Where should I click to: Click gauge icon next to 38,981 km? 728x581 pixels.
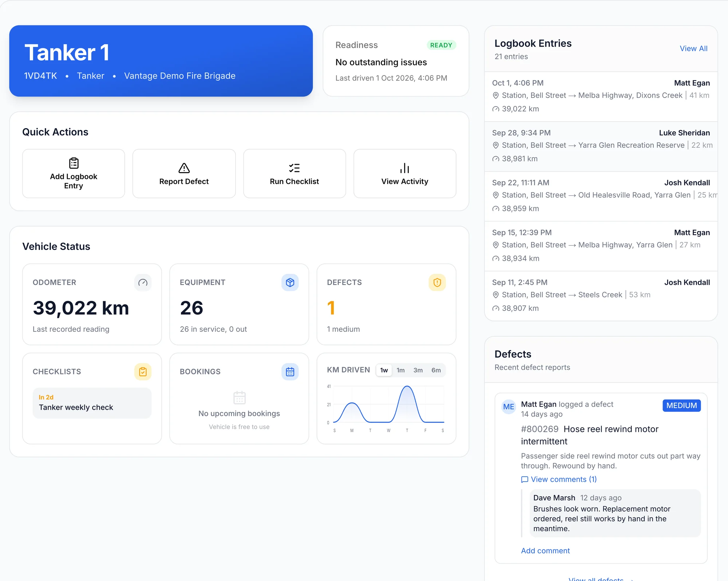click(x=495, y=159)
